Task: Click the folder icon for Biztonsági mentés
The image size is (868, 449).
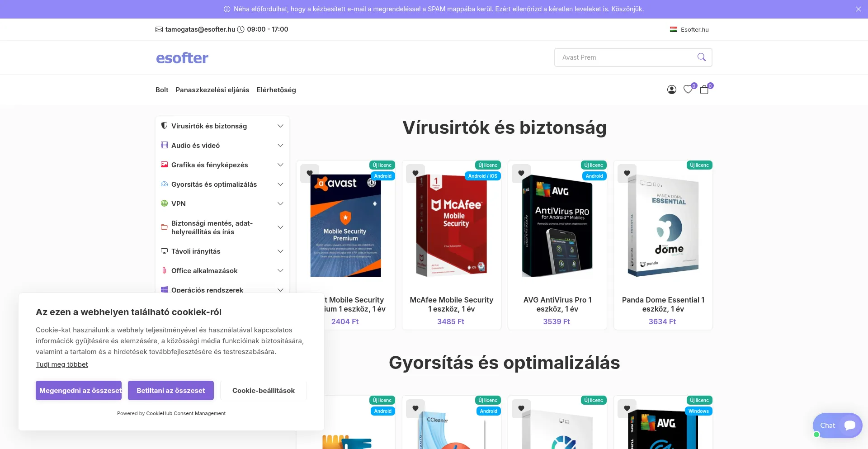Action: 164,227
